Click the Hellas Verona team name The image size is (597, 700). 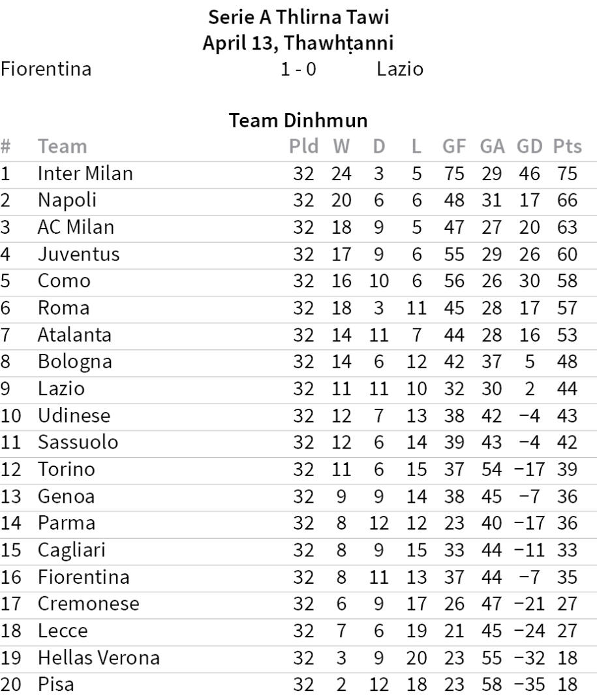[x=99, y=658]
